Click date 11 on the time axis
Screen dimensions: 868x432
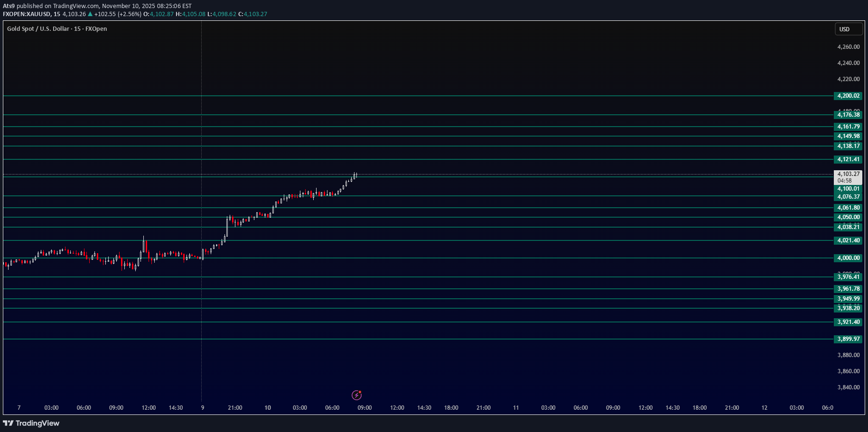516,408
